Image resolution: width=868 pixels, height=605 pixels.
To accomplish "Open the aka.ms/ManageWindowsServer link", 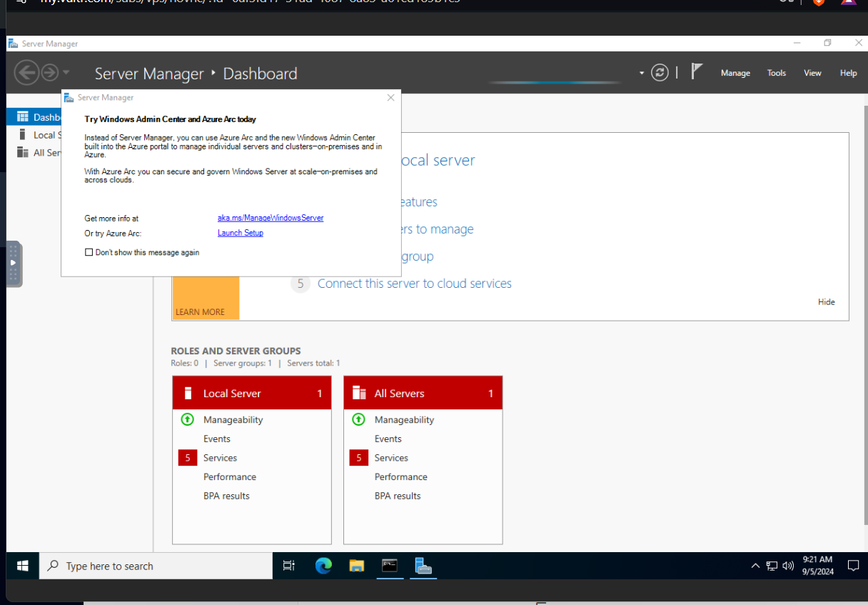I will pyautogui.click(x=271, y=218).
